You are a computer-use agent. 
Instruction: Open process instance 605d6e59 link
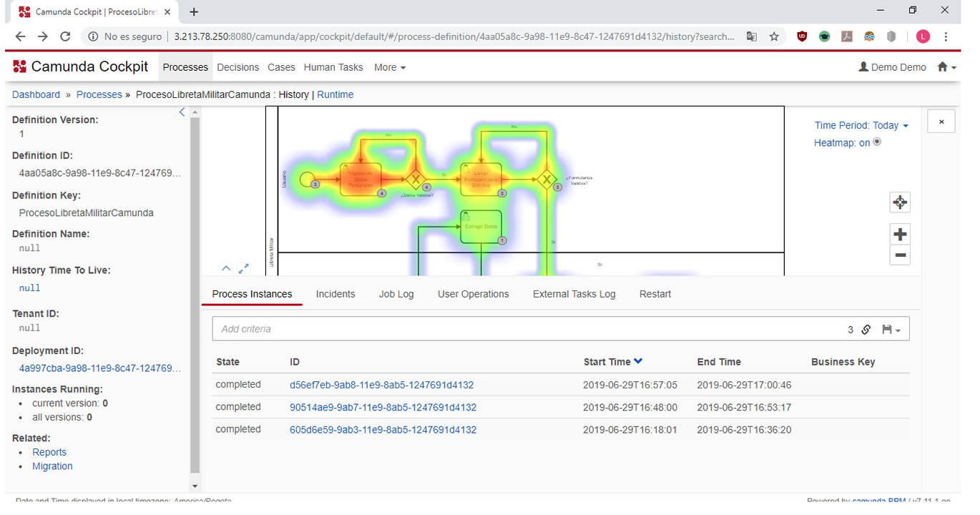tap(383, 430)
